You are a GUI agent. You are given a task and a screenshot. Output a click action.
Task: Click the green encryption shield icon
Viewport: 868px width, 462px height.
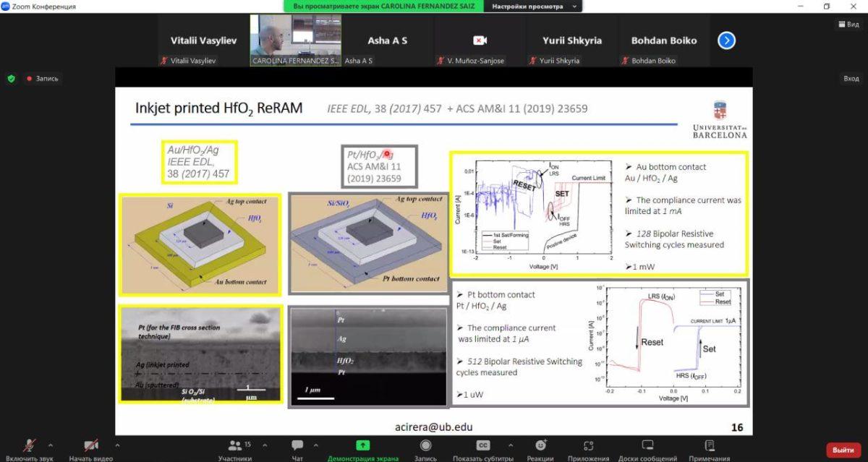[11, 78]
